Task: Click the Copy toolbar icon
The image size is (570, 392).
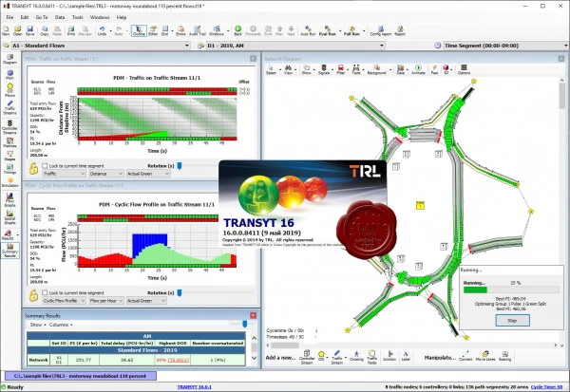Action: coord(45,30)
